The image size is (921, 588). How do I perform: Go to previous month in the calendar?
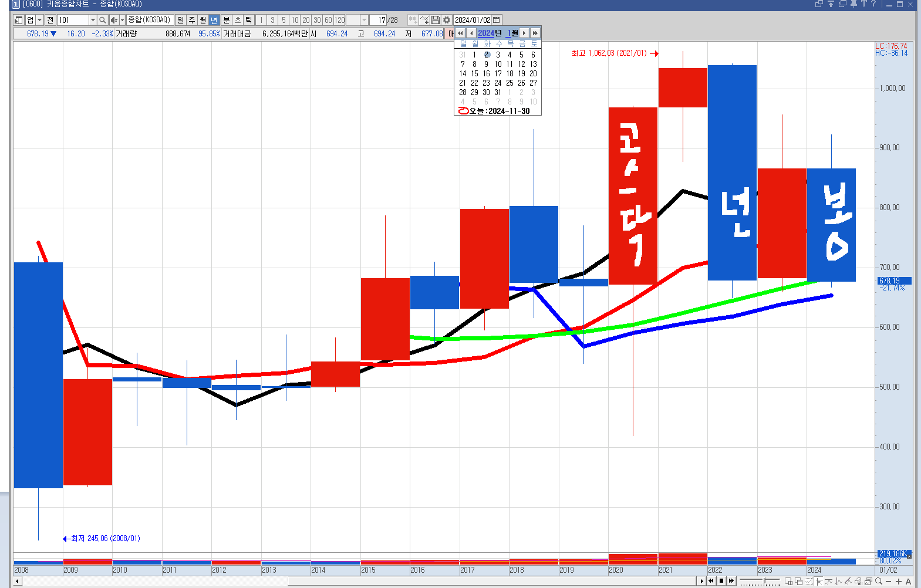(471, 33)
